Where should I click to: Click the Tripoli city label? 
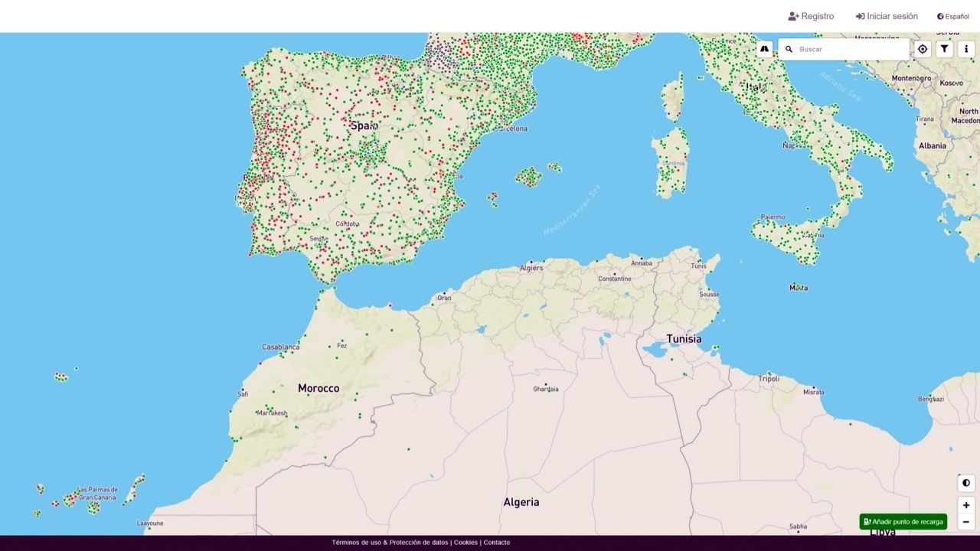pyautogui.click(x=769, y=379)
